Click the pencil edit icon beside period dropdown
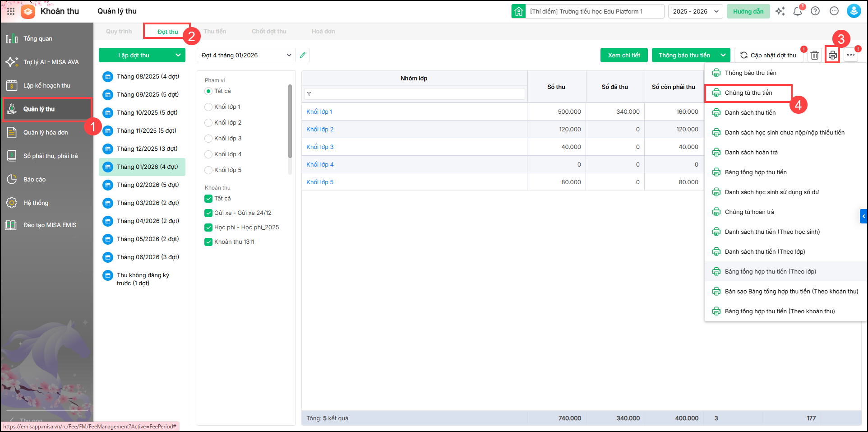 [303, 55]
